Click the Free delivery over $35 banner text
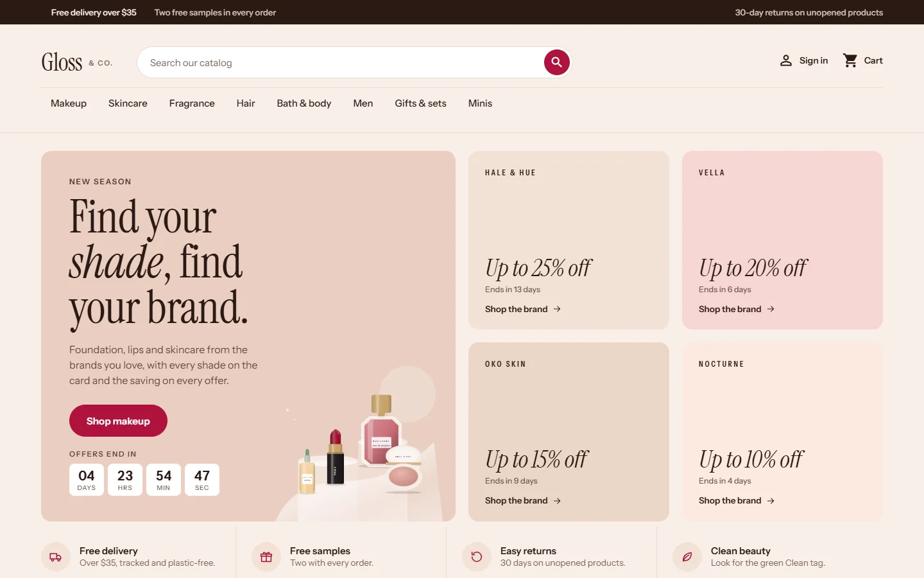 [x=94, y=12]
